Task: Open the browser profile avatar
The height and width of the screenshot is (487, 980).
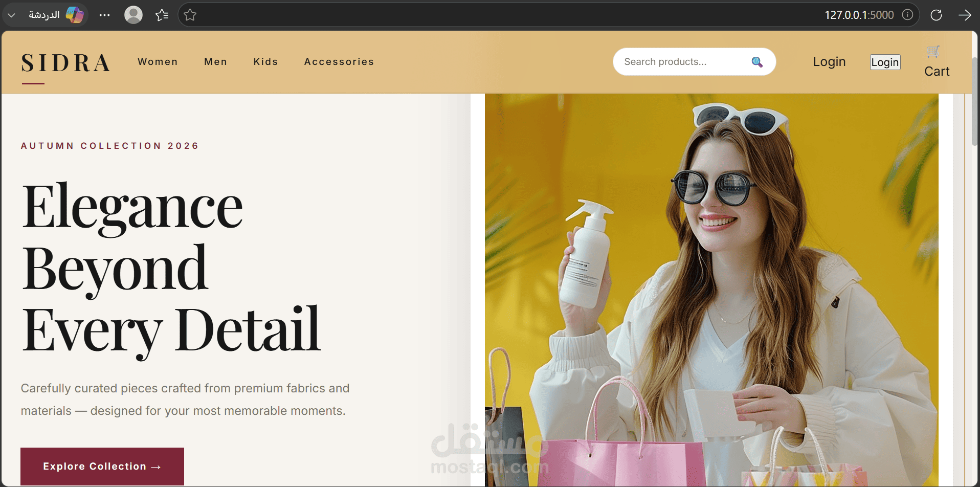Action: coord(133,15)
